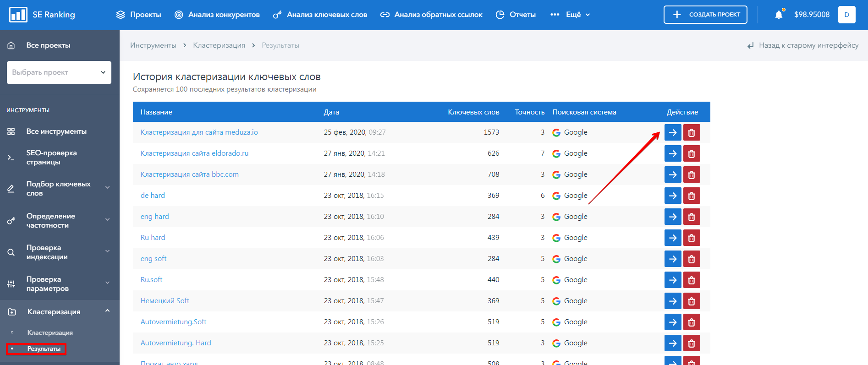Select "Результаты" in the sidebar

[44, 349]
